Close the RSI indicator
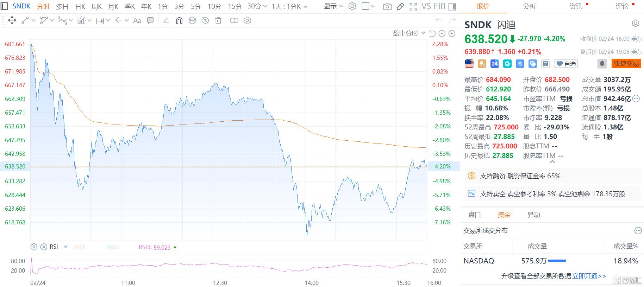Image resolution: width=644 pixels, height=287 pixels. (x=44, y=247)
